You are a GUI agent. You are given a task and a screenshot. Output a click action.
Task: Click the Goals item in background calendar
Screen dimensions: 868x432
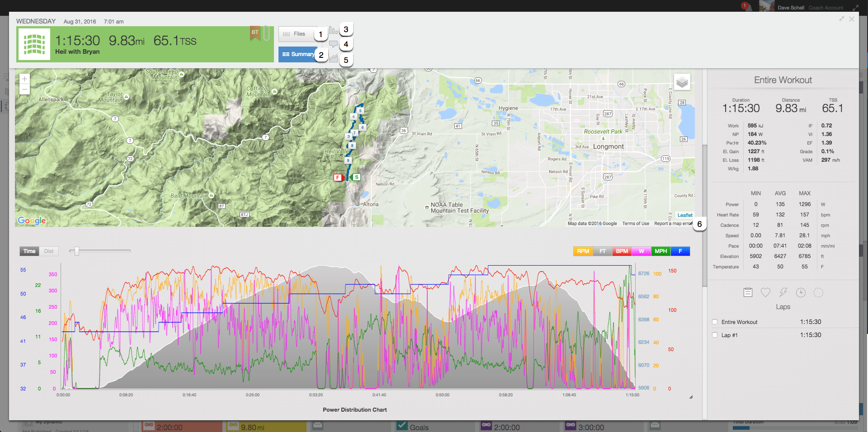(419, 427)
